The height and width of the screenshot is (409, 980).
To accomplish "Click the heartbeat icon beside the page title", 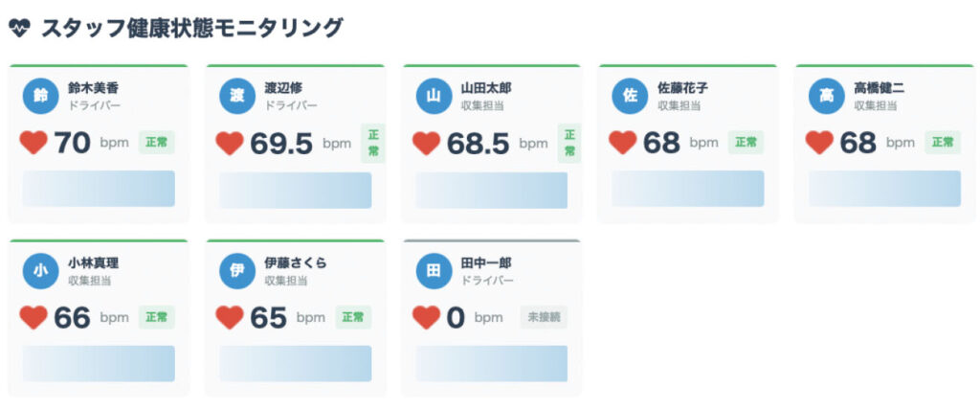I will pyautogui.click(x=19, y=28).
